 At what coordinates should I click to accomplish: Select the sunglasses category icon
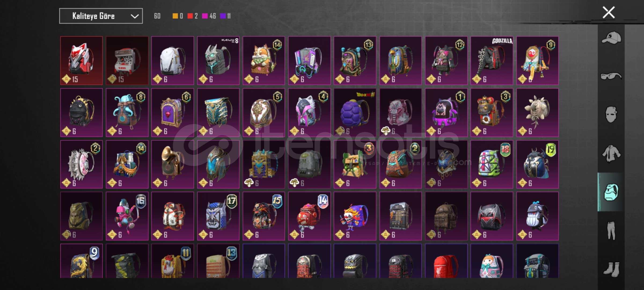(611, 76)
